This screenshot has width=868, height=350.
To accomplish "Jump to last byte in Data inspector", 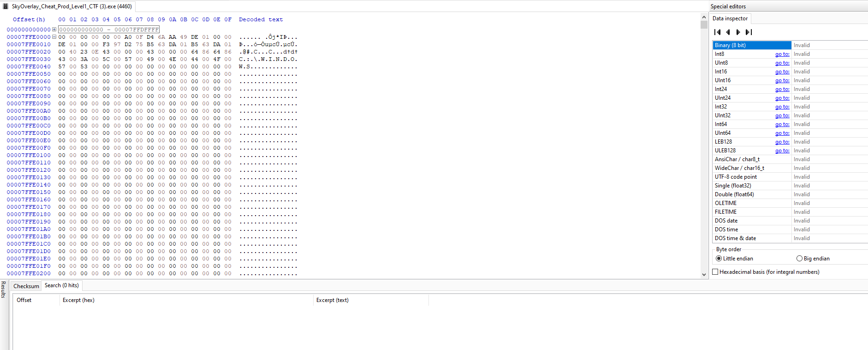I will click(749, 32).
